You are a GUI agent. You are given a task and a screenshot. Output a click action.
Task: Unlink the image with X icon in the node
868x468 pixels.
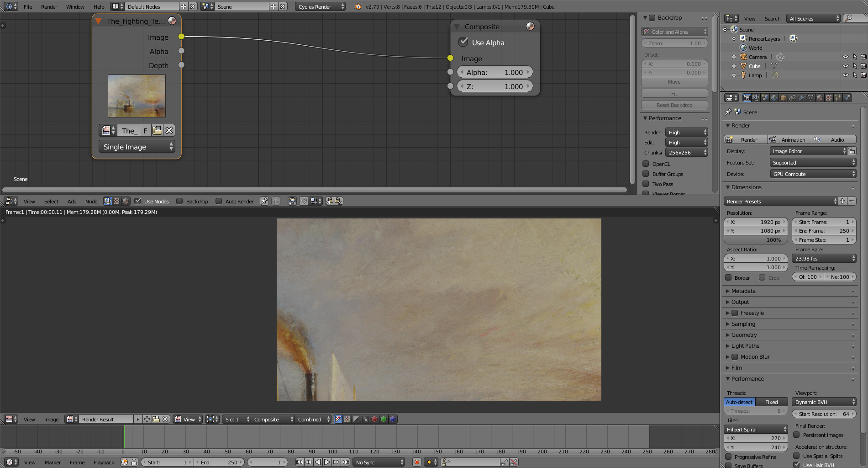click(x=169, y=130)
